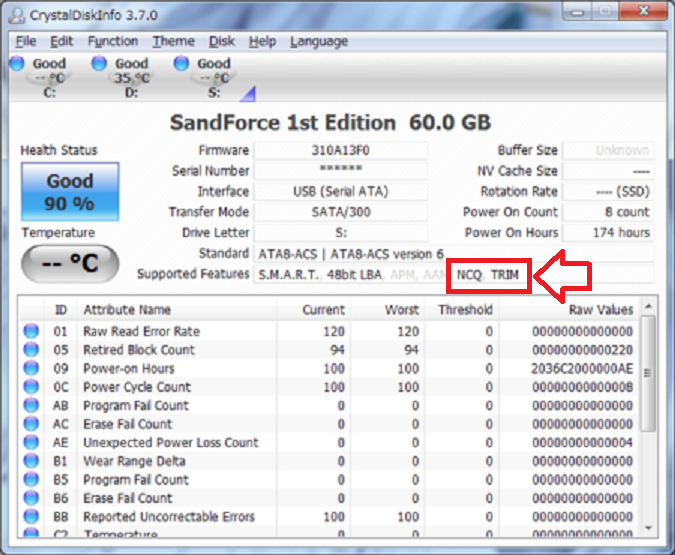Click raw value 2036C2000000AE

(582, 369)
